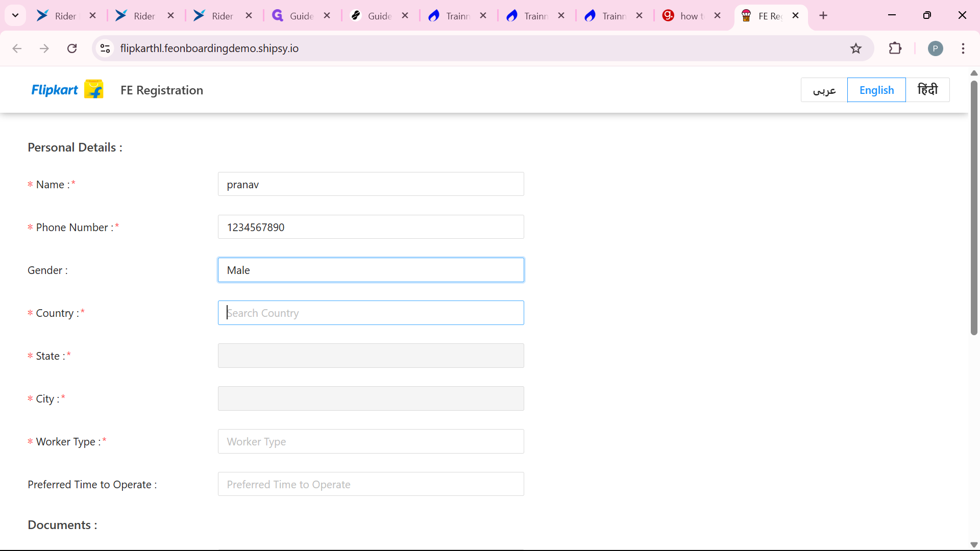Click the Name input field
The height and width of the screenshot is (551, 980).
pyautogui.click(x=371, y=184)
